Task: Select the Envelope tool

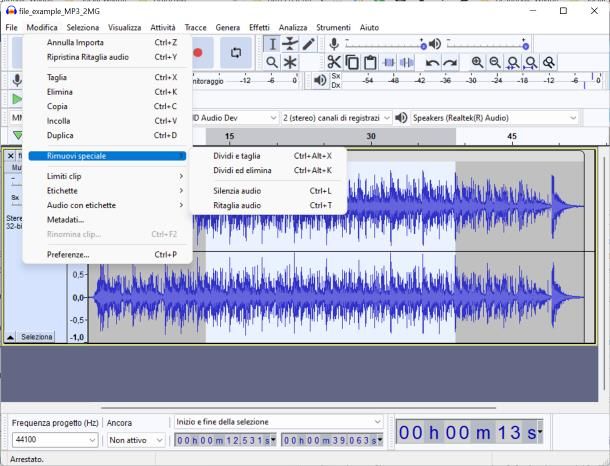Action: [290, 44]
